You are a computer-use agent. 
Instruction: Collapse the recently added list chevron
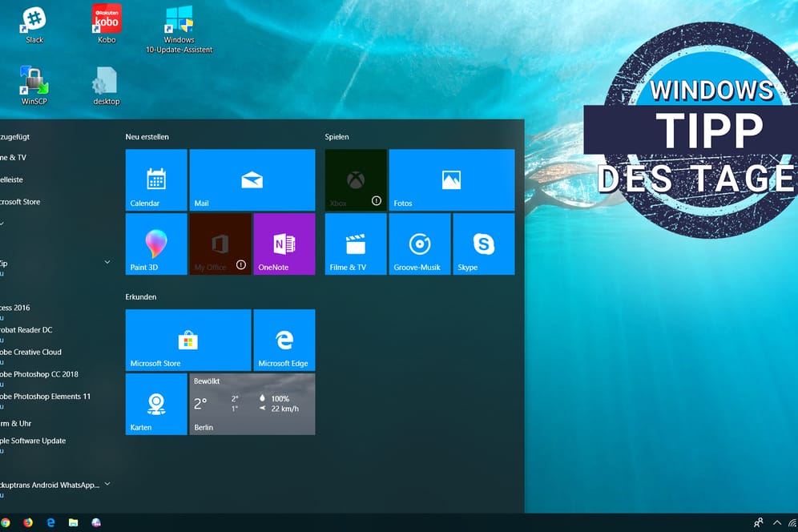(2, 224)
